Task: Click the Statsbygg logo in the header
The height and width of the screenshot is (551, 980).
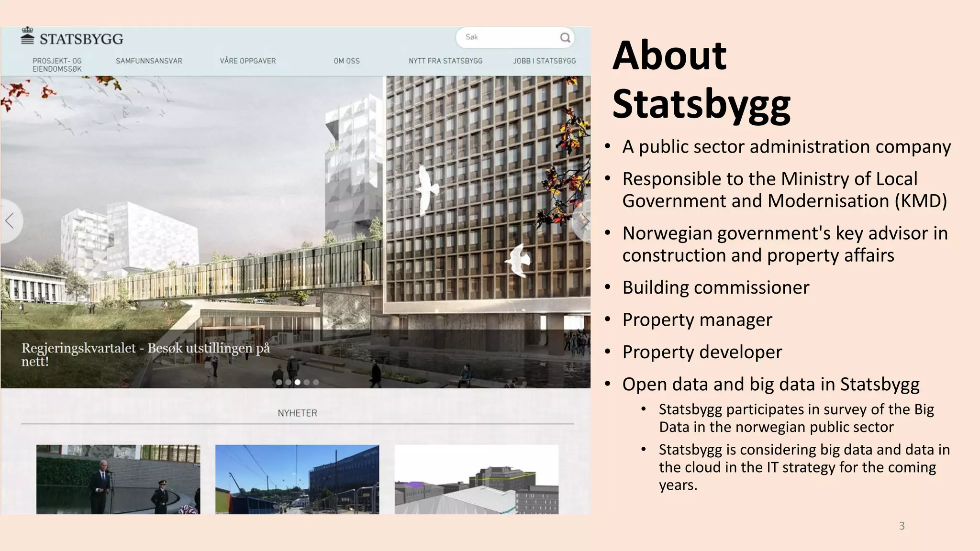Action: [x=72, y=37]
